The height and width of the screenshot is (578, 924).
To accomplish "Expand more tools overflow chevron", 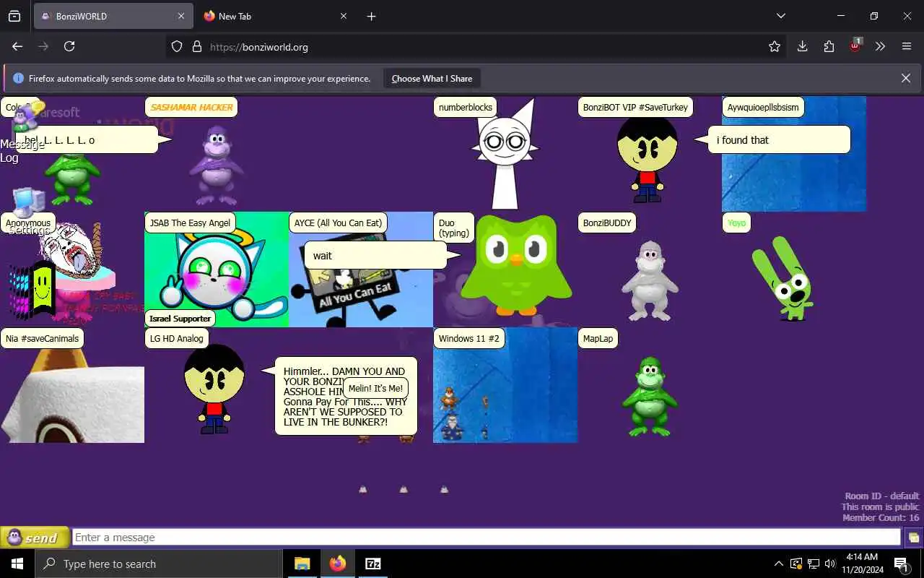I will [880, 46].
